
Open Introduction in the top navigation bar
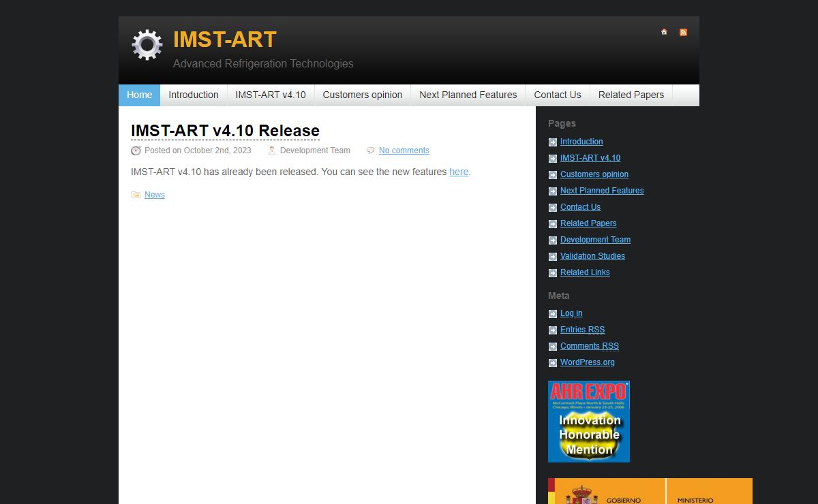pos(194,95)
